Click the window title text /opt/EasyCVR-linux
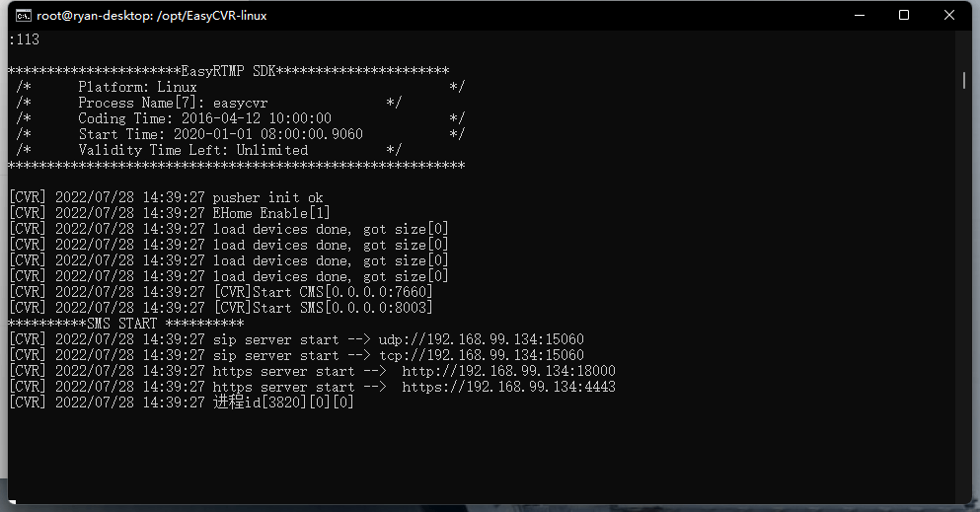The width and height of the screenshot is (980, 512). 211,16
